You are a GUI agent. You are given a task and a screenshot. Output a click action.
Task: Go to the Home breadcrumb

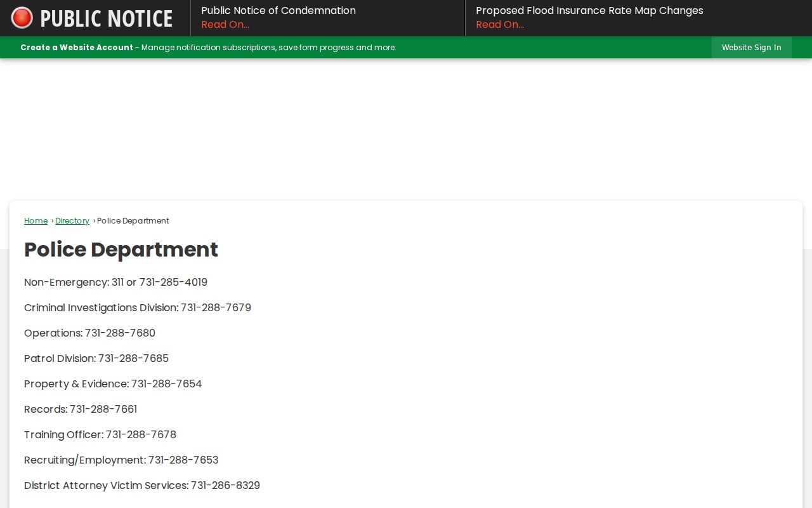click(x=36, y=221)
